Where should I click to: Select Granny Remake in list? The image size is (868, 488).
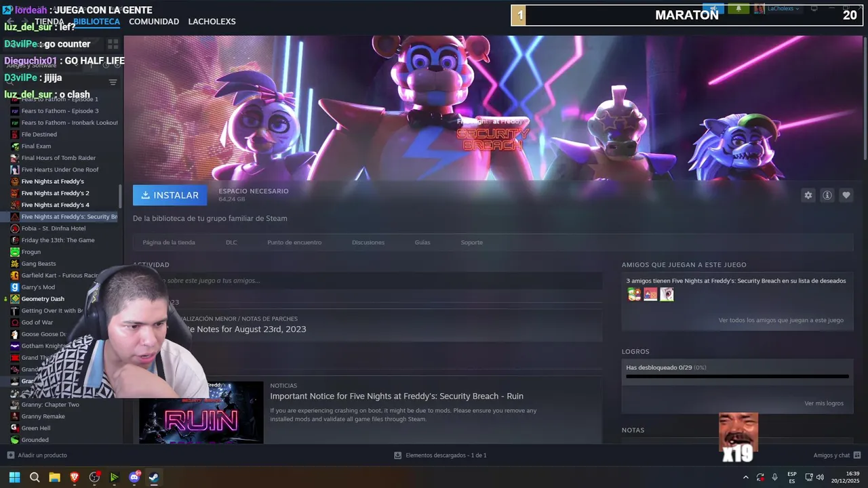click(43, 416)
